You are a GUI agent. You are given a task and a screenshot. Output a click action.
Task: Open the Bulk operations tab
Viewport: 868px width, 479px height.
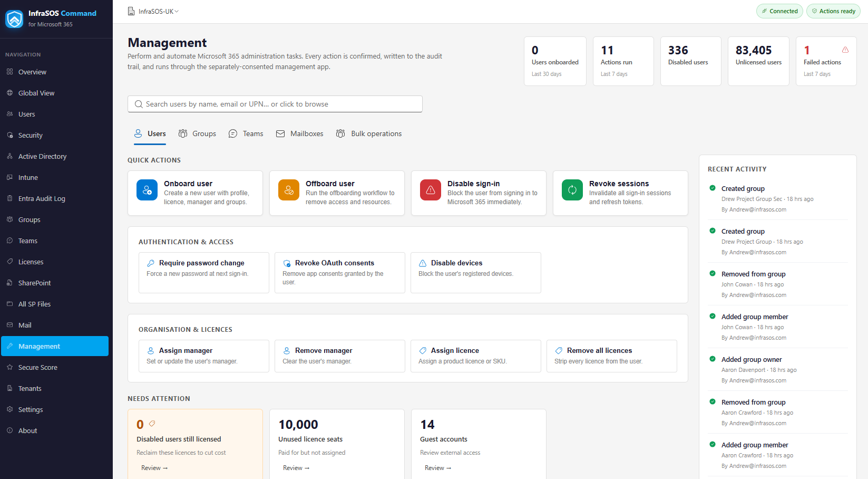[x=369, y=133]
